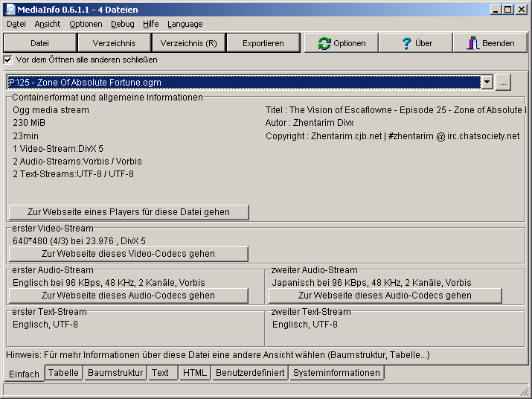Switch to the Einfach tab
This screenshot has width=532, height=399.
(24, 374)
